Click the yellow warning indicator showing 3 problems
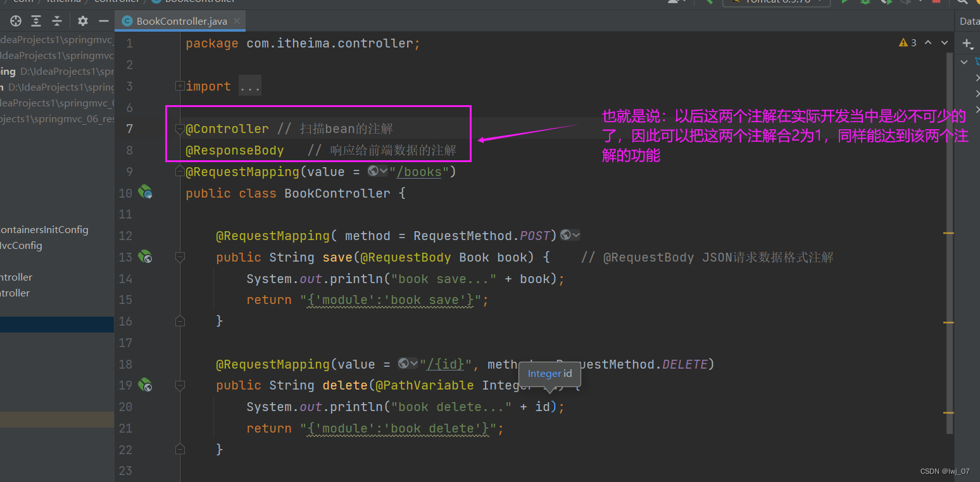This screenshot has height=482, width=980. coord(907,43)
